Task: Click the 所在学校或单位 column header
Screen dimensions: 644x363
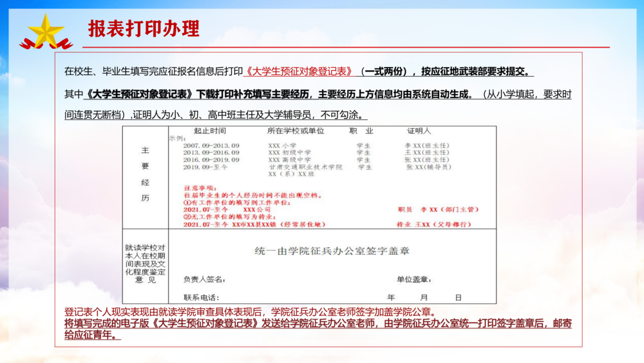Action: (x=296, y=131)
